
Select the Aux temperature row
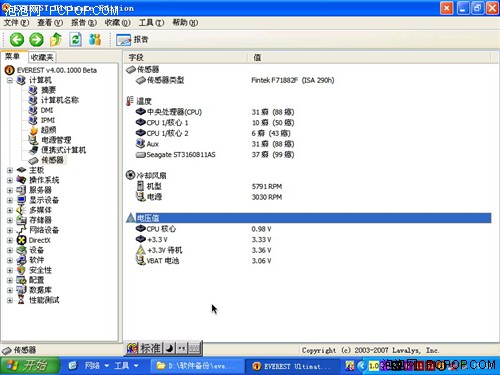[x=308, y=144]
